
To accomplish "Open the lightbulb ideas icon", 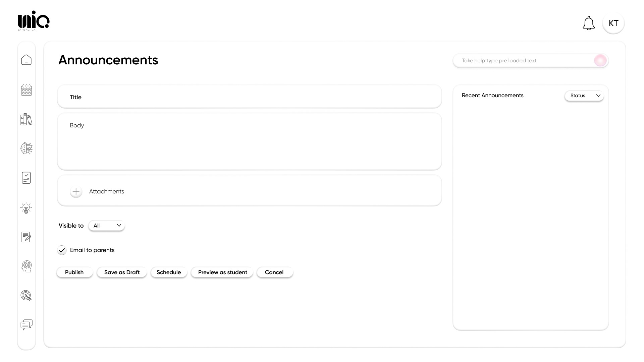I will point(26,207).
